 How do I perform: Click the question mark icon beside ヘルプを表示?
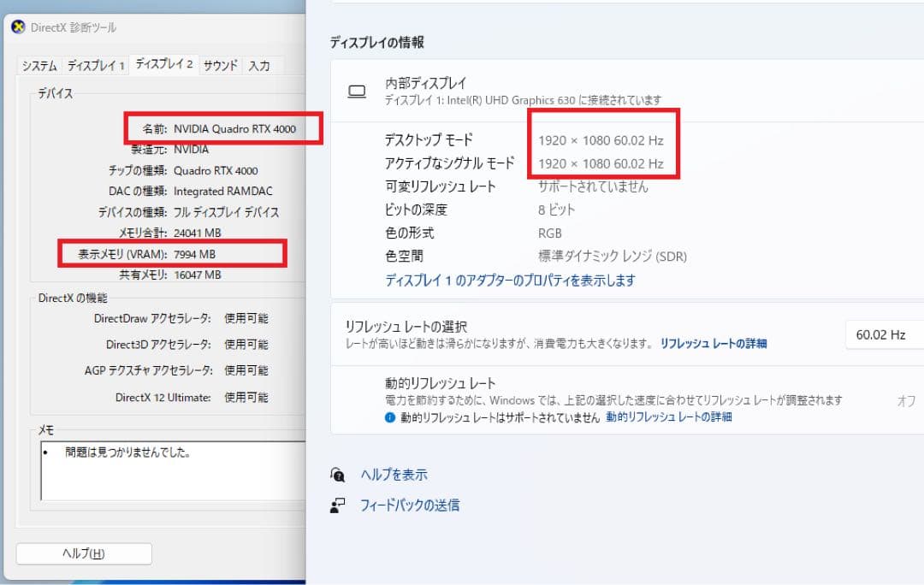click(340, 473)
